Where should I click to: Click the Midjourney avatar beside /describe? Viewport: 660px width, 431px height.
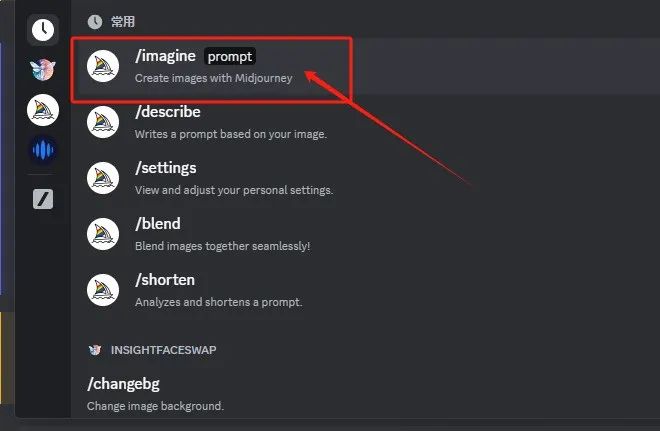point(103,122)
